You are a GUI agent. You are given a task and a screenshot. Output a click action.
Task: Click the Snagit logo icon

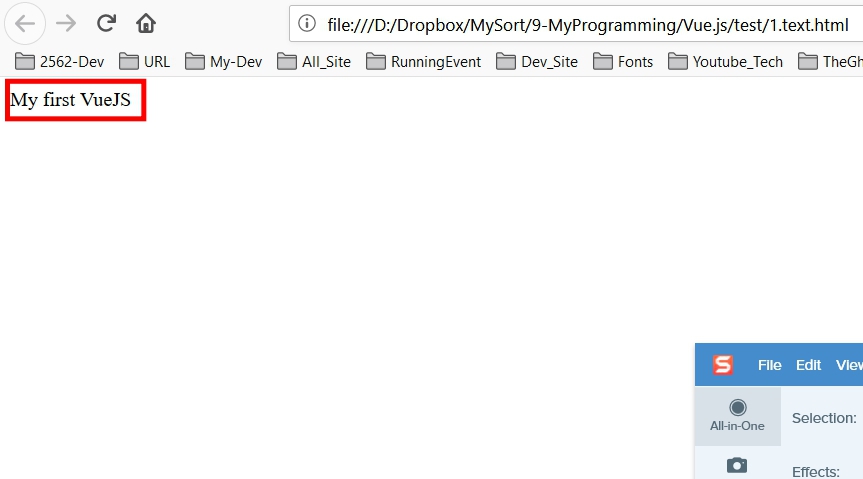click(723, 364)
